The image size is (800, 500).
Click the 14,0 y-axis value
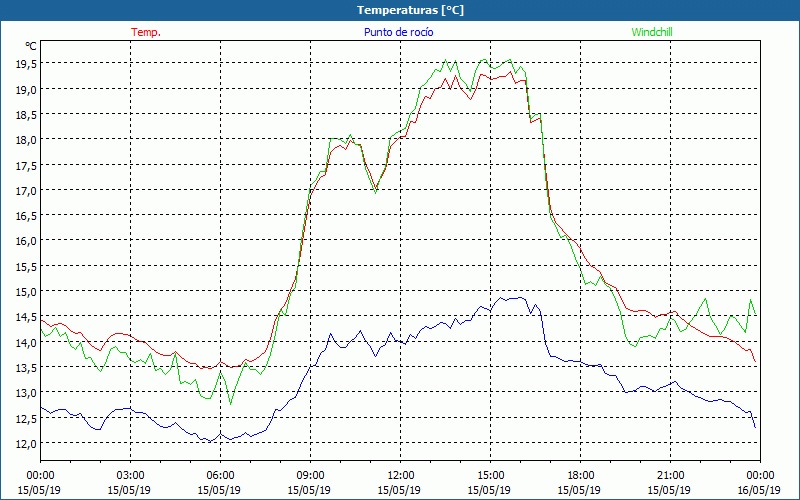[x=27, y=342]
